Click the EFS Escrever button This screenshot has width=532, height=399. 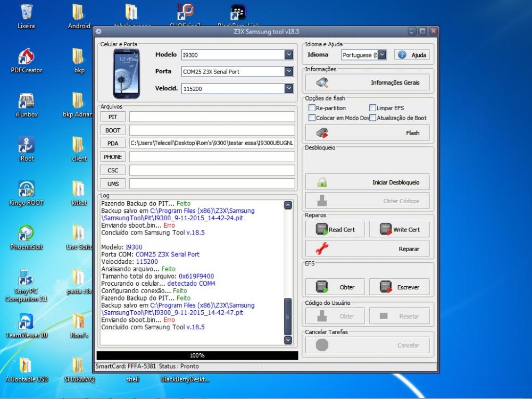(400, 287)
